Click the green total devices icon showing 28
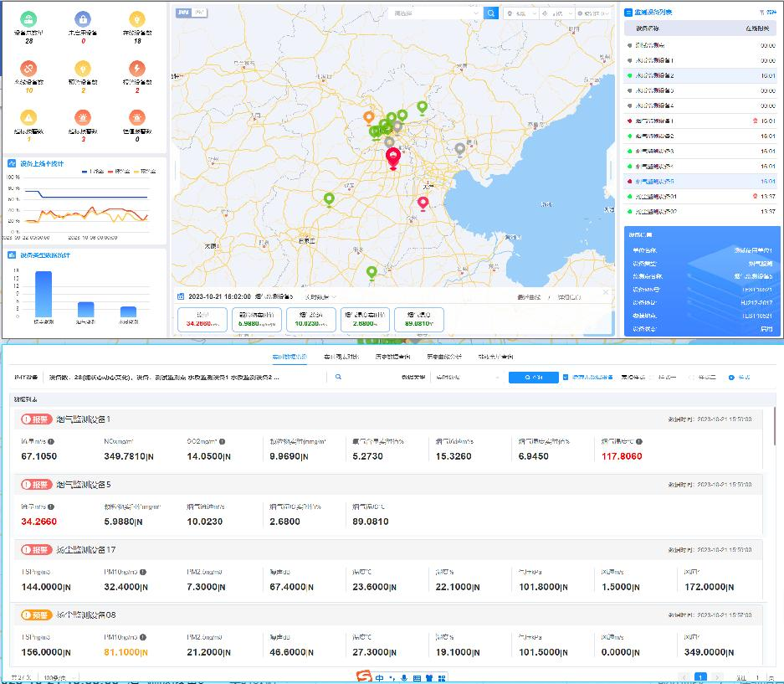The width and height of the screenshot is (784, 684). click(28, 18)
